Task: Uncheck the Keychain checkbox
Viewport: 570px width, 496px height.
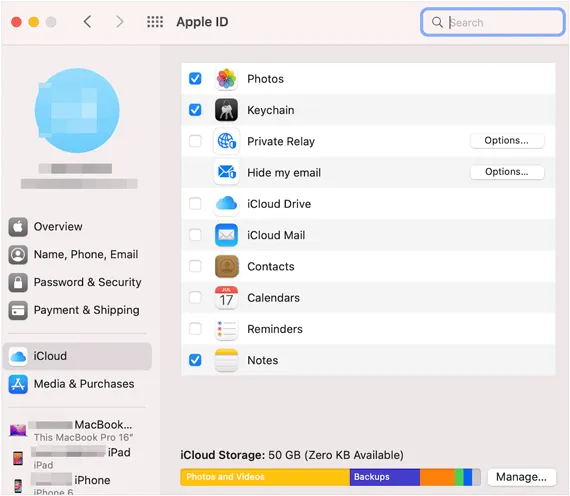Action: (x=195, y=109)
